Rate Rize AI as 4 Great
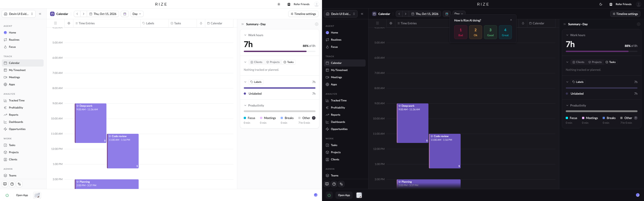The image size is (644, 201). (505, 32)
